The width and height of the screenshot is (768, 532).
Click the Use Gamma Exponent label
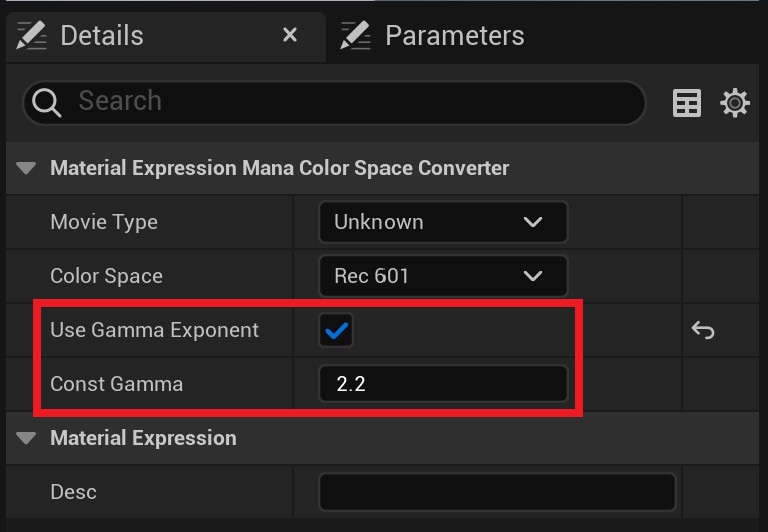154,330
